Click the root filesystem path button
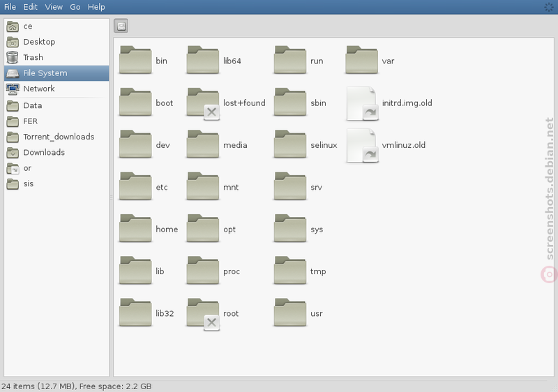Screen dimensions: 558x392 (x=121, y=26)
